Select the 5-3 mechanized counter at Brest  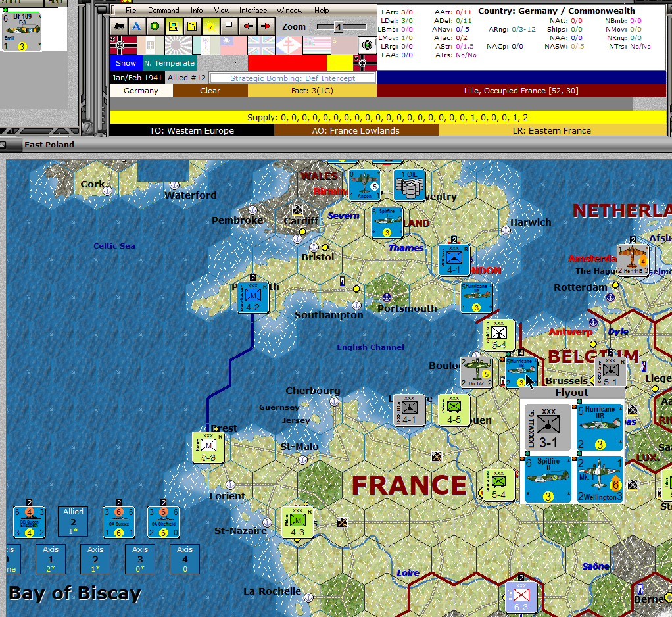click(x=208, y=448)
